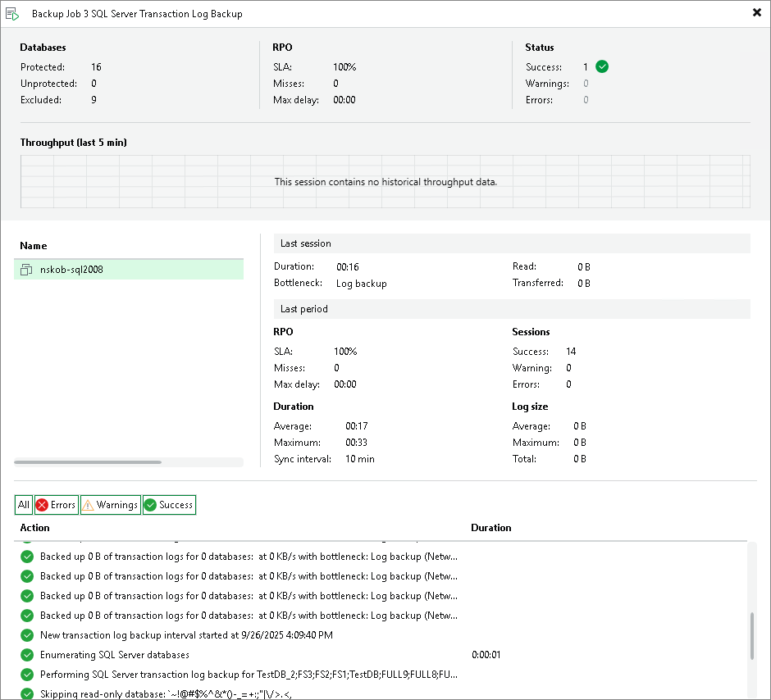Toggle the All filter button

(24, 505)
